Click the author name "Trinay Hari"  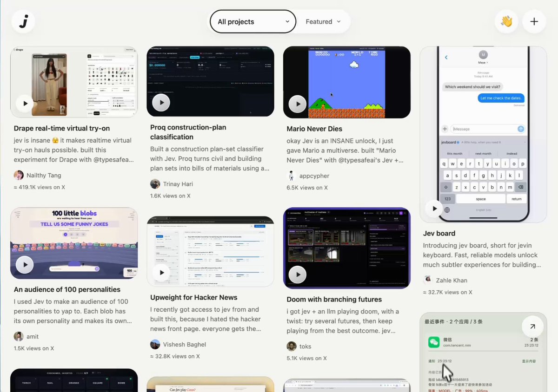point(178,184)
